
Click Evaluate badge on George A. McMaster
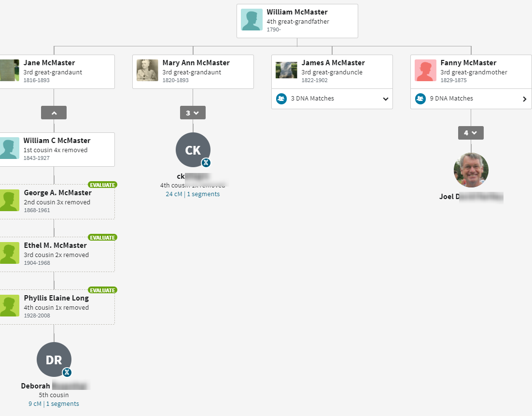[x=102, y=185]
